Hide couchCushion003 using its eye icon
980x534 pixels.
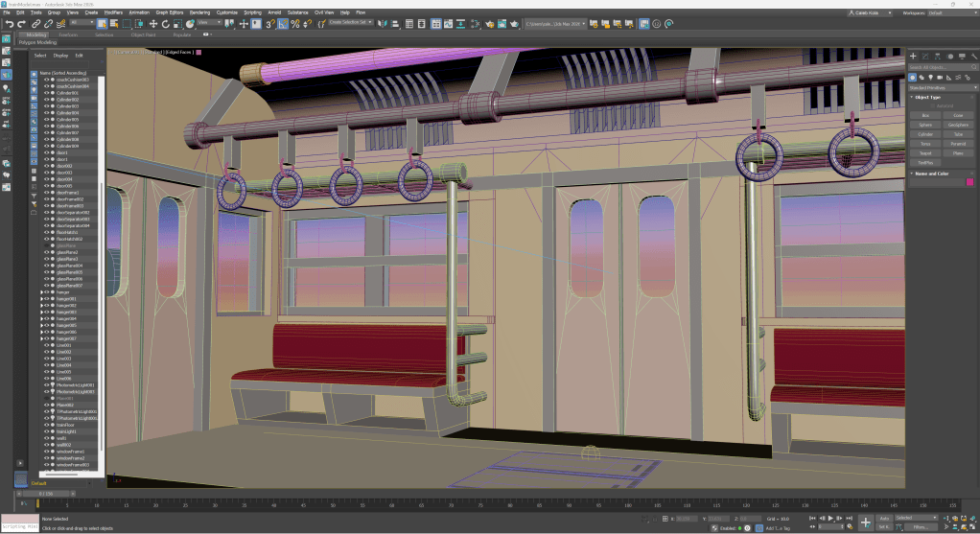[x=46, y=80]
